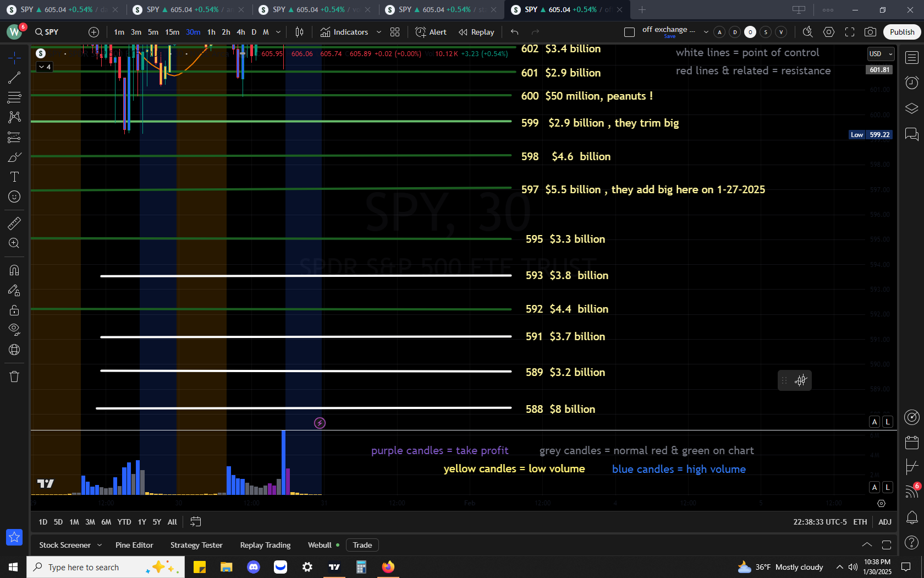
Task: Toggle log scale L beside the price chart
Action: coord(887,422)
